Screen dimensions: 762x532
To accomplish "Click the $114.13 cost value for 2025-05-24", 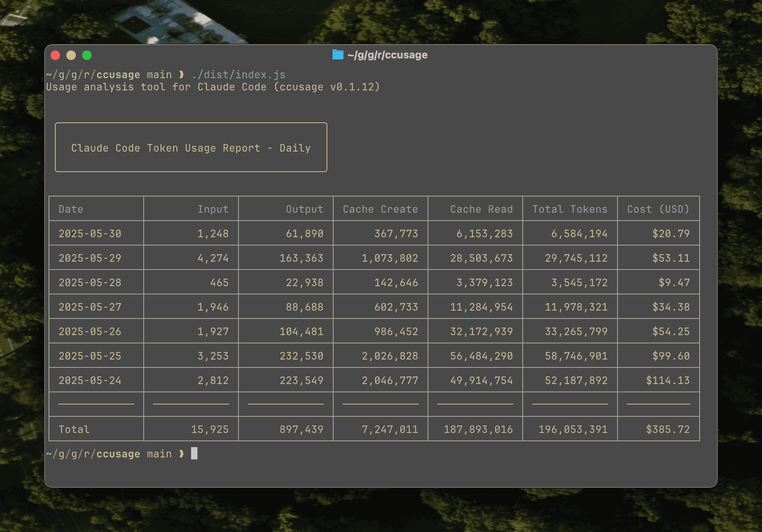I will tap(668, 380).
